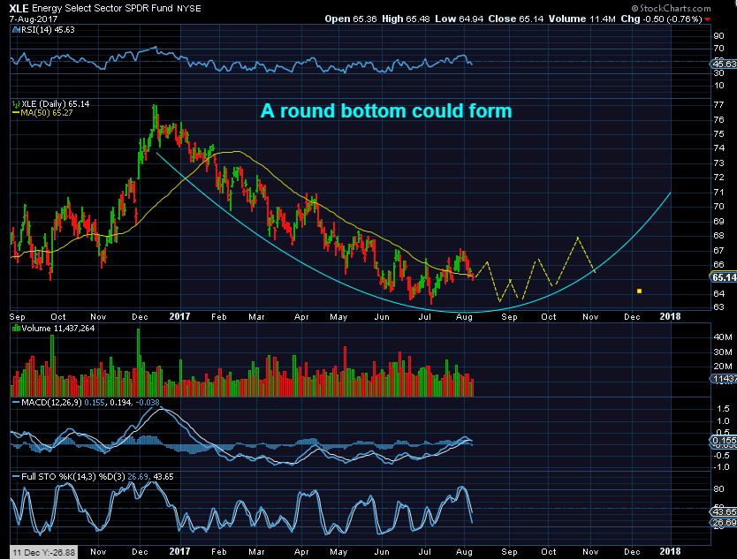
Task: Click the NYSE exchange label
Action: tap(189, 9)
